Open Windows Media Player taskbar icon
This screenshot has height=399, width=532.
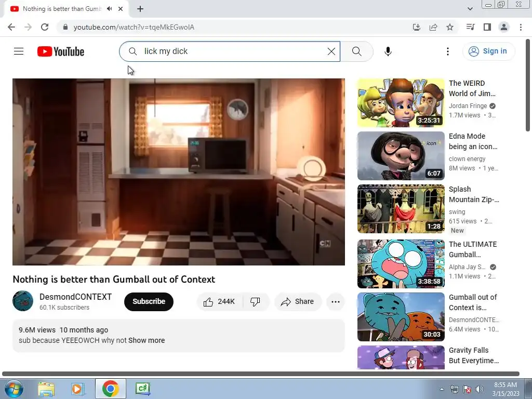click(x=78, y=389)
